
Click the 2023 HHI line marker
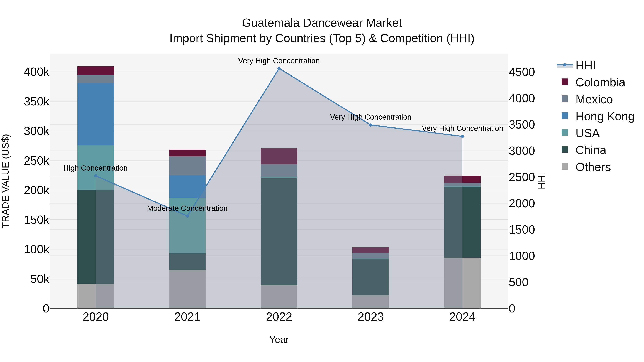pos(371,125)
